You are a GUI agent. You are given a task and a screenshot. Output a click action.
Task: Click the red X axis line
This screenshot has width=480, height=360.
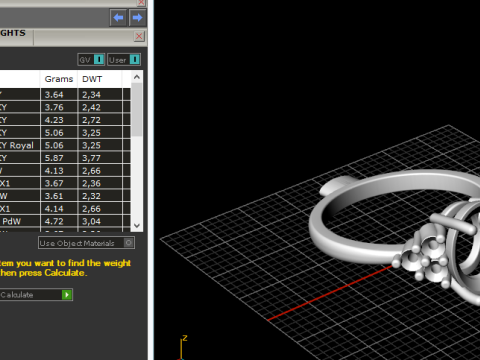pyautogui.click(x=330, y=293)
